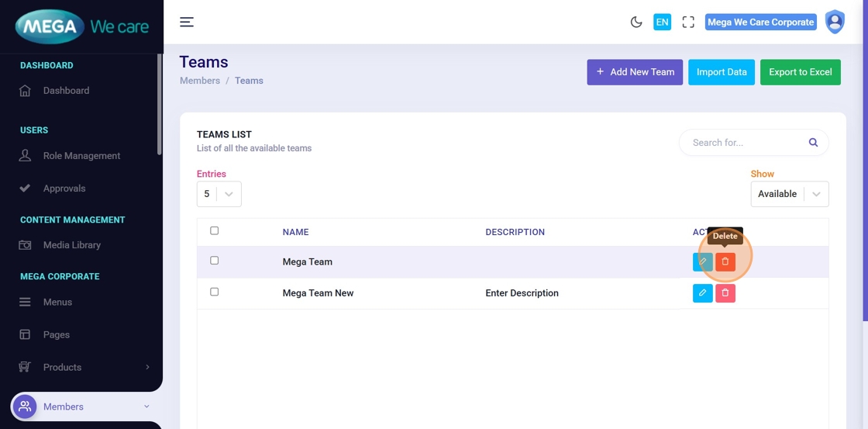Check the Mega Team row checkbox
This screenshot has height=429, width=868.
click(215, 261)
